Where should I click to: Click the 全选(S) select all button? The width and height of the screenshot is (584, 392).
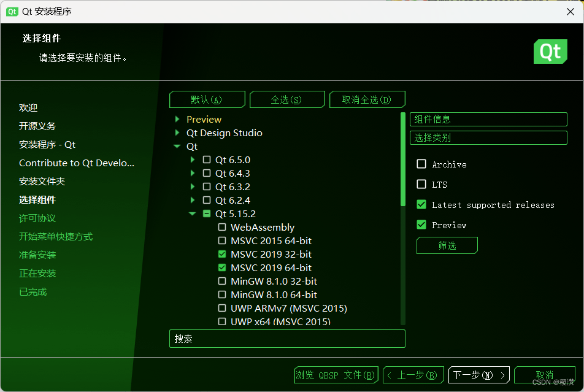[x=287, y=99]
